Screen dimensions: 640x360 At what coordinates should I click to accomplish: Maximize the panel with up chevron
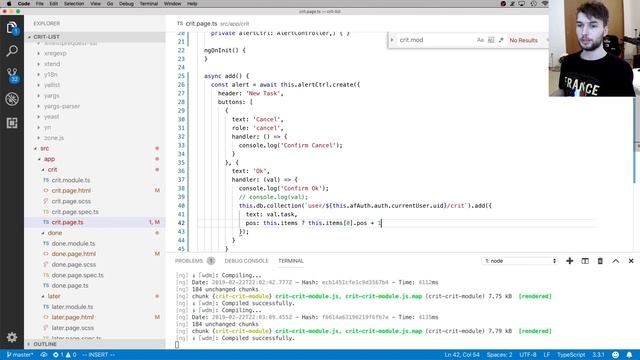point(616,261)
